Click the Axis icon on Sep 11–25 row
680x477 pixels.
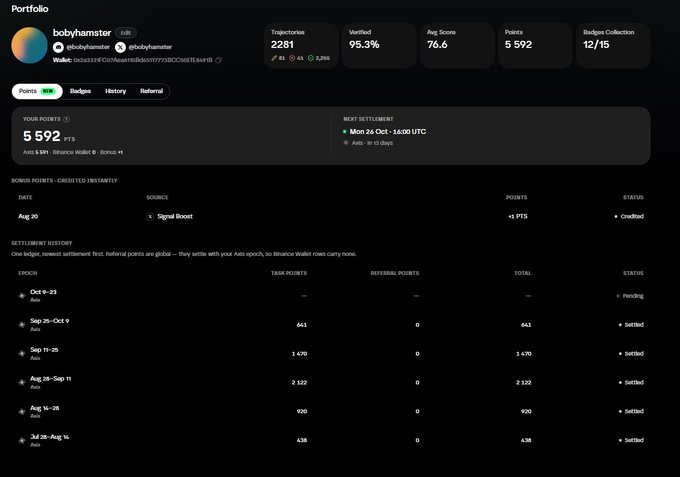coord(22,354)
